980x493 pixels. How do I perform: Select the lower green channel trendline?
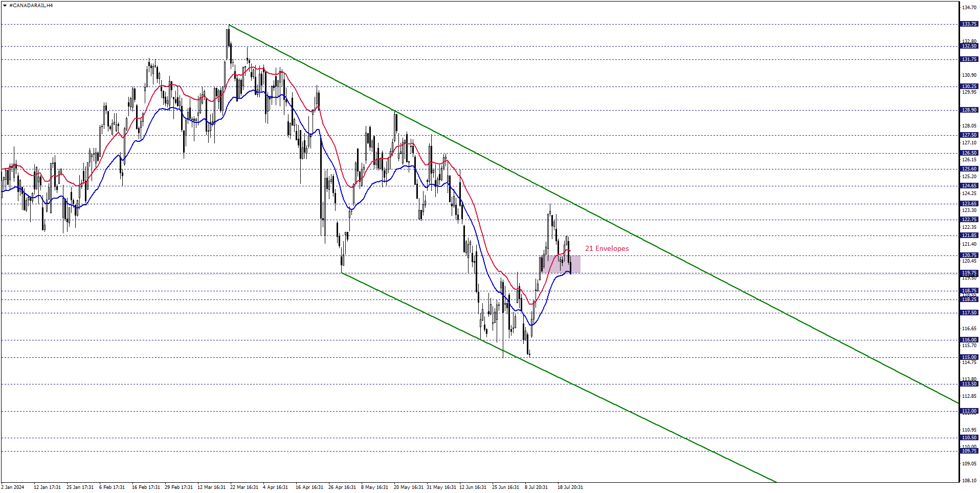(559, 377)
